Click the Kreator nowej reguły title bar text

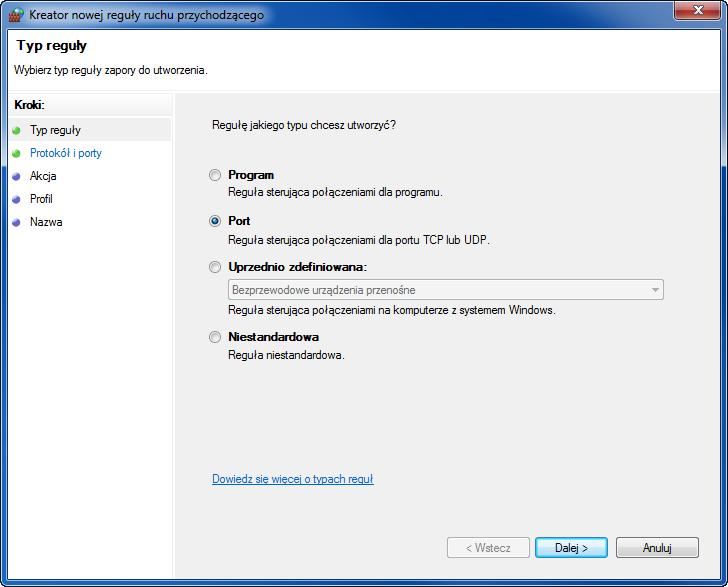tap(146, 15)
